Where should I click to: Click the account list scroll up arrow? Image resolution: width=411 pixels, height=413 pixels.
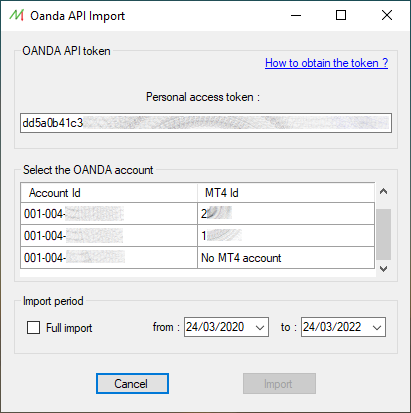pos(383,191)
